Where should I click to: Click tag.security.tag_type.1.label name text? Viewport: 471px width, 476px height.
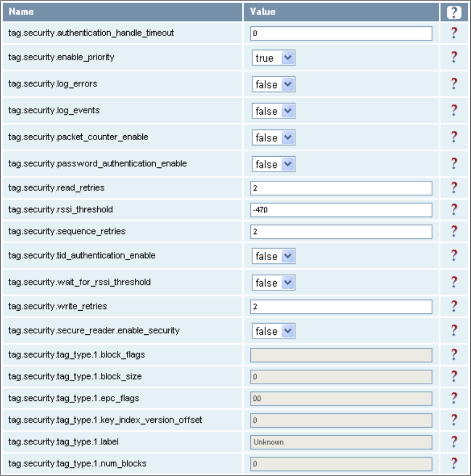[63, 442]
